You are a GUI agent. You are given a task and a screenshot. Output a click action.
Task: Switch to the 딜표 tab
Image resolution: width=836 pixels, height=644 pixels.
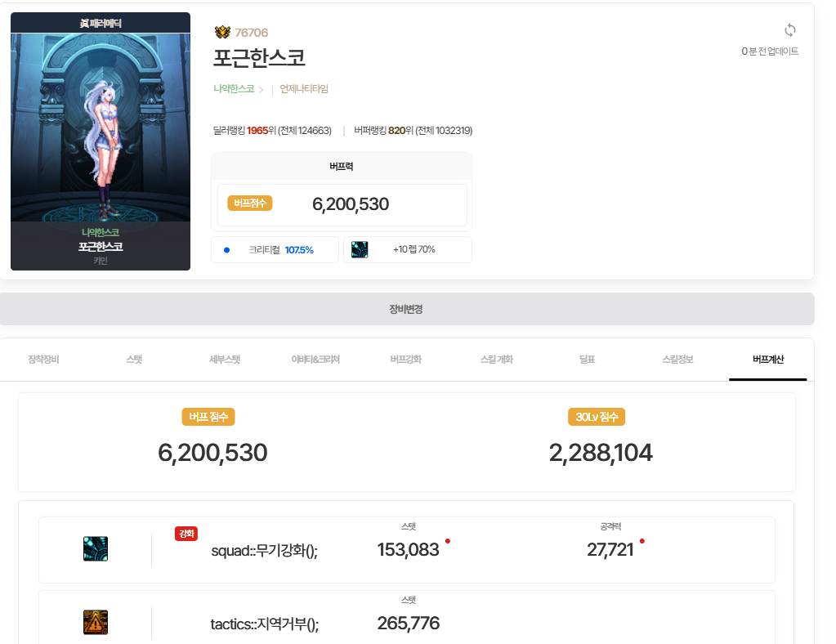click(x=588, y=360)
